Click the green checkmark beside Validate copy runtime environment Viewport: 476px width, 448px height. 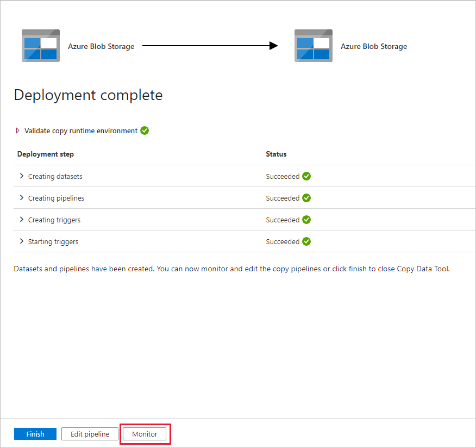point(144,130)
